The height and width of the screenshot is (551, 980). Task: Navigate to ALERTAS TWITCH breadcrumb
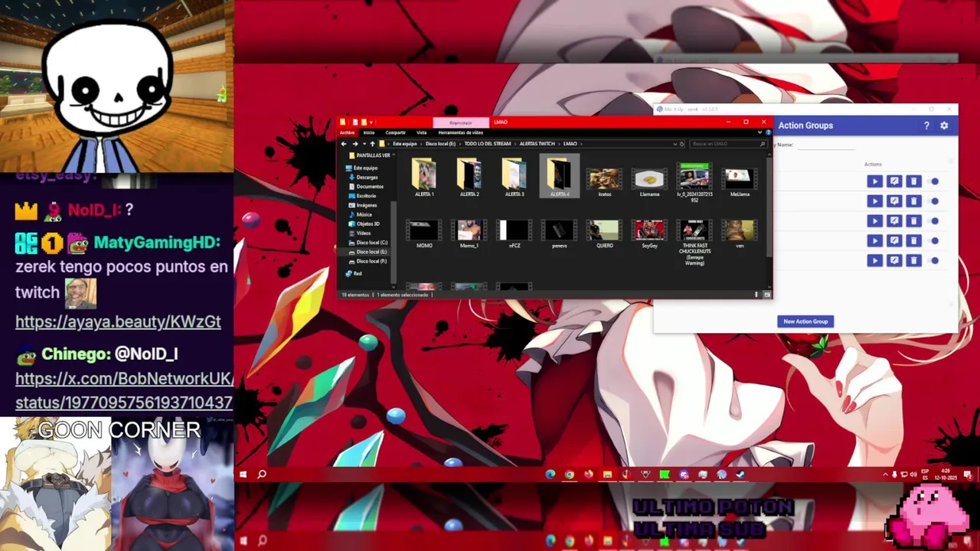[x=537, y=144]
